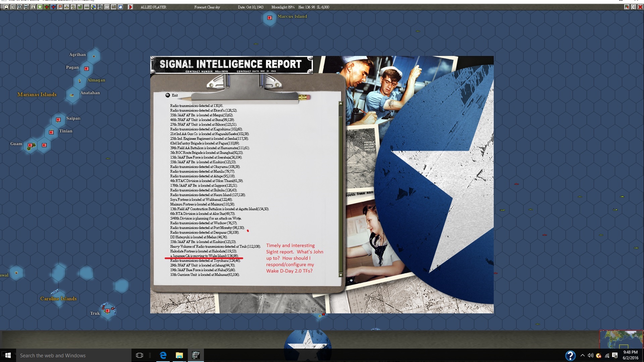Screen dimensions: 644x362
Task: Click the minimap thumbnail in corner
Action: click(621, 339)
